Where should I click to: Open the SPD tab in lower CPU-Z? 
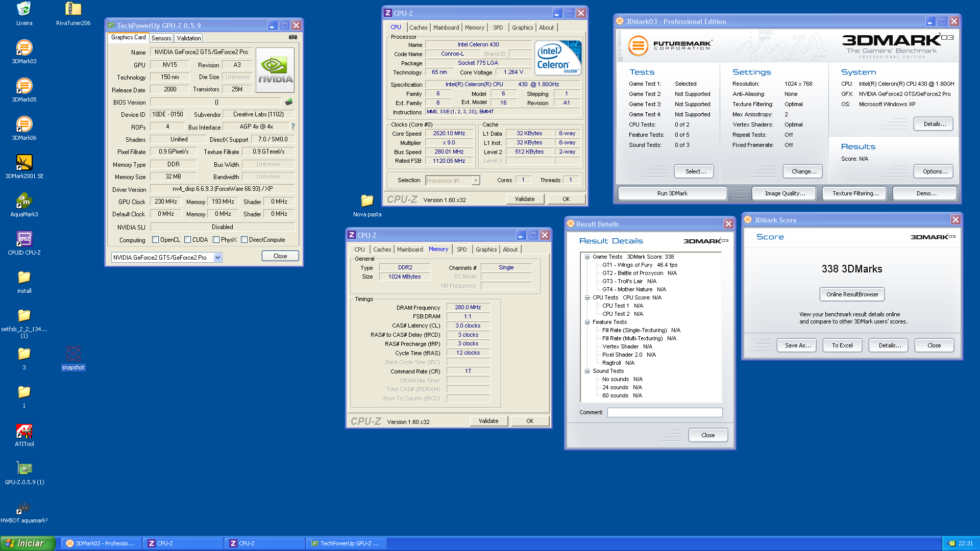pos(461,249)
